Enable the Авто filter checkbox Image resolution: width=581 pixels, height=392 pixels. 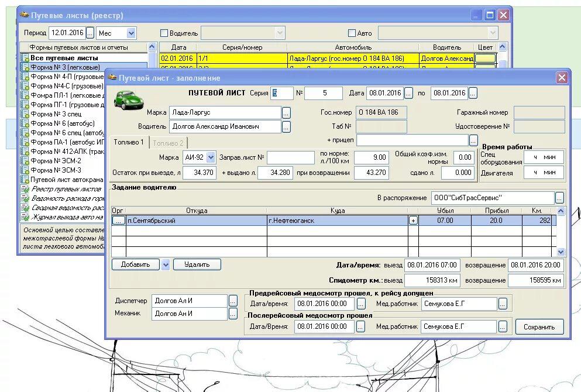point(352,33)
